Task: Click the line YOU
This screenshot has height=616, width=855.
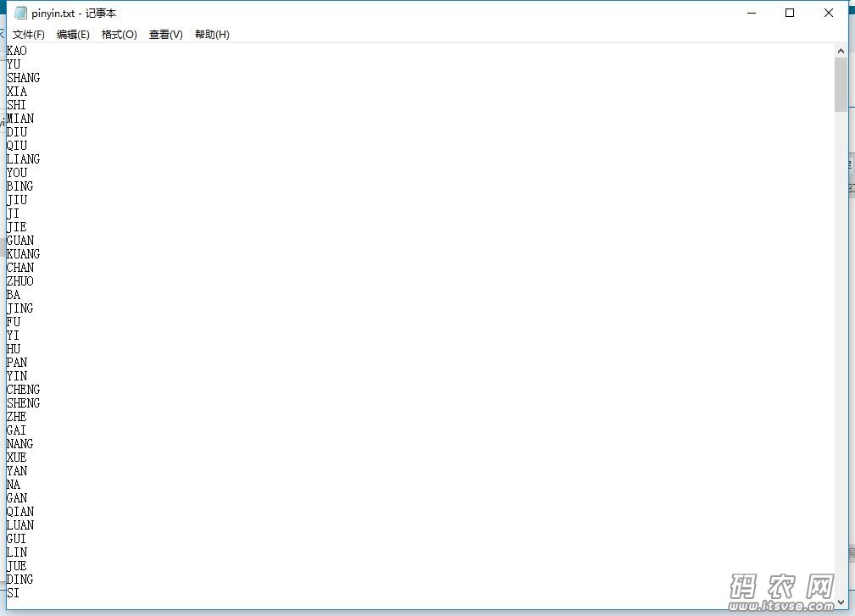Action: (16, 173)
